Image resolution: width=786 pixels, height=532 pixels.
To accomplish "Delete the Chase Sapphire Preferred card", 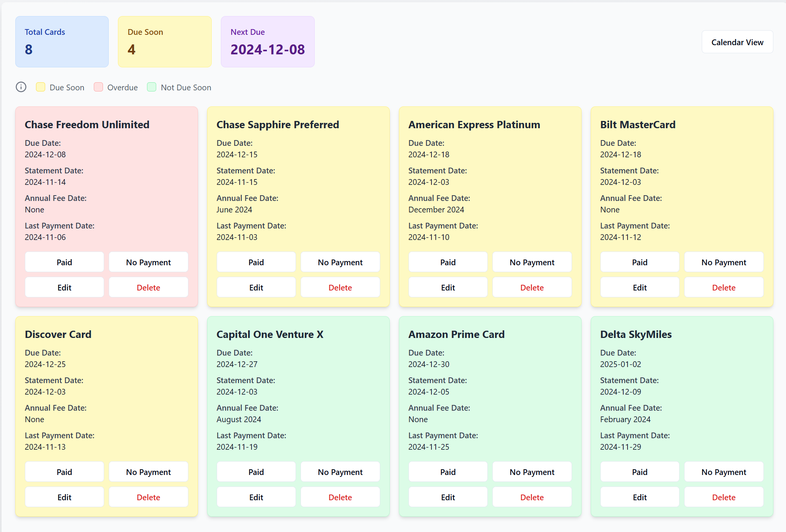I will point(340,287).
